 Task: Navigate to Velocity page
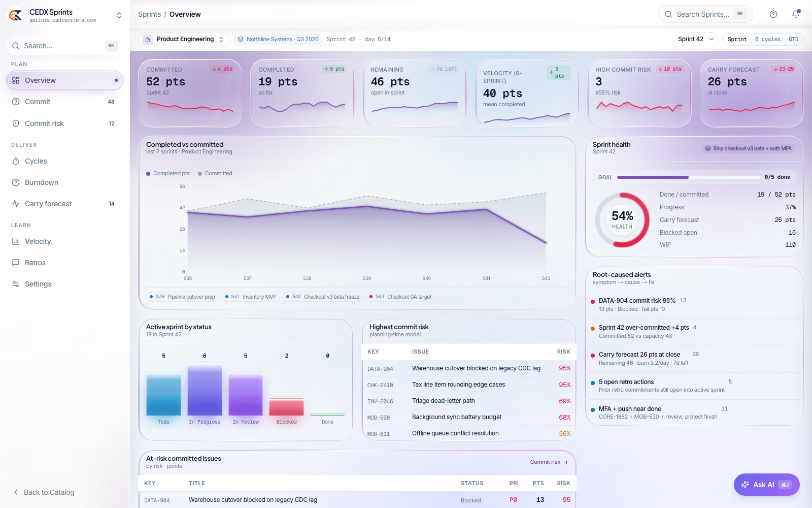click(64, 241)
